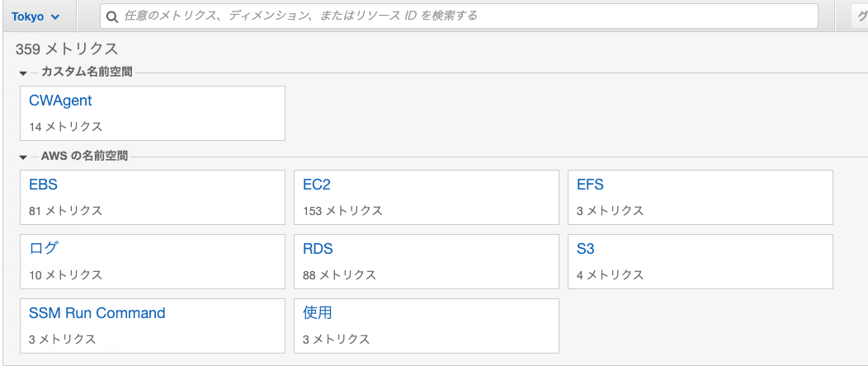868x370 pixels.
Task: Open the EFS namespace link
Action: [590, 185]
